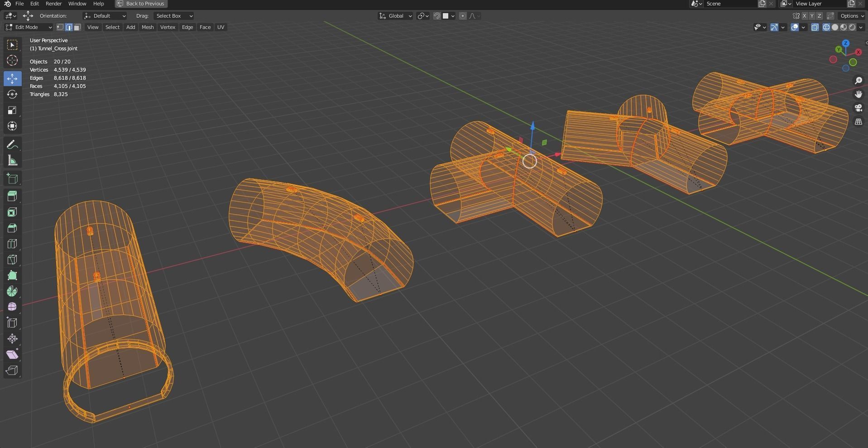Expand shading options dropdown arrow
Viewport: 868px width, 448px height.
[860, 27]
